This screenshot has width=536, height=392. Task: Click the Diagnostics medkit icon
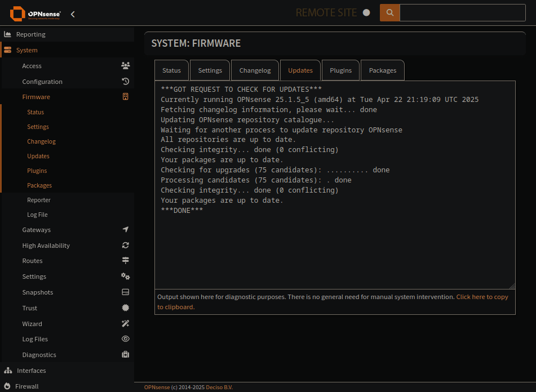click(126, 354)
